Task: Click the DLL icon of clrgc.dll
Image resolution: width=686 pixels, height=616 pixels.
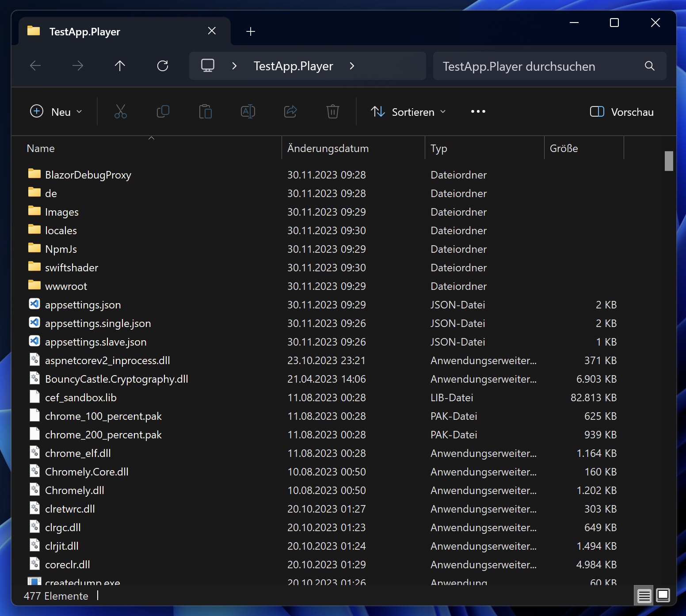Action: pos(34,527)
